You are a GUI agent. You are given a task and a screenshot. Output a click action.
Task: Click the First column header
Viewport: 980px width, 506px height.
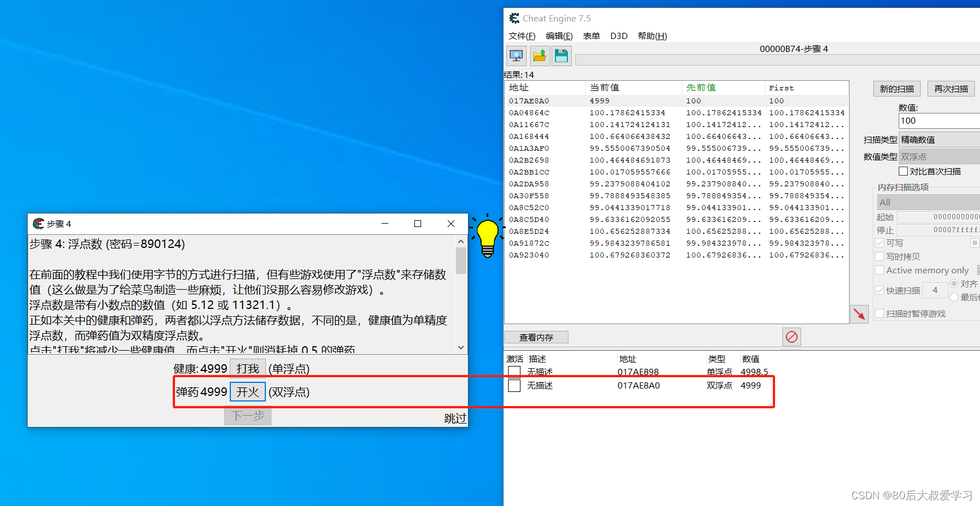(807, 88)
